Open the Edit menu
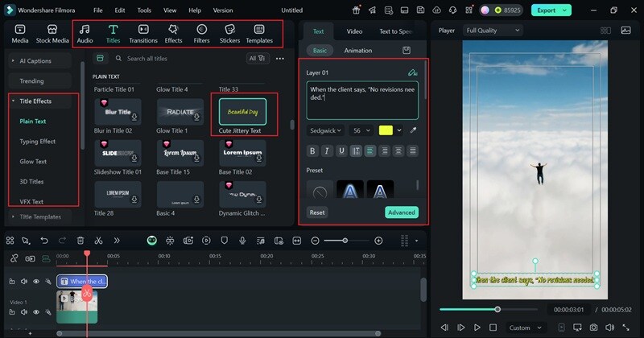 119,10
